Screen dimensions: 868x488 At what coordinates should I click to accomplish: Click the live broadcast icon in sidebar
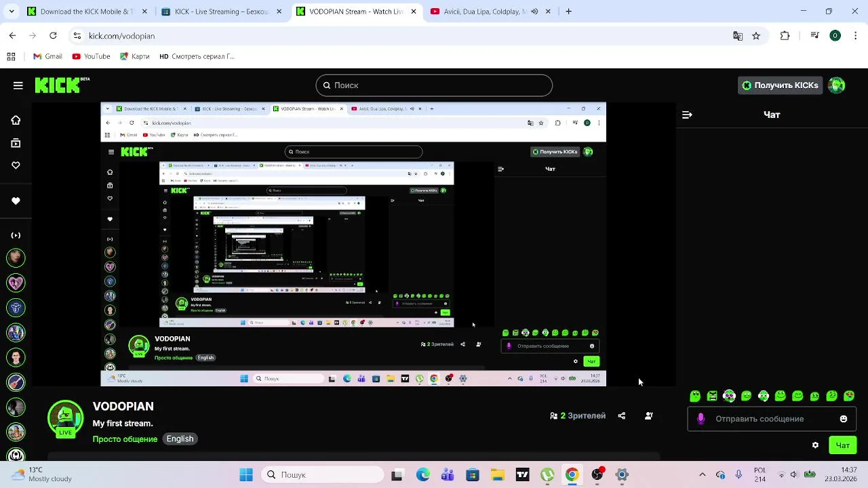pos(16,235)
